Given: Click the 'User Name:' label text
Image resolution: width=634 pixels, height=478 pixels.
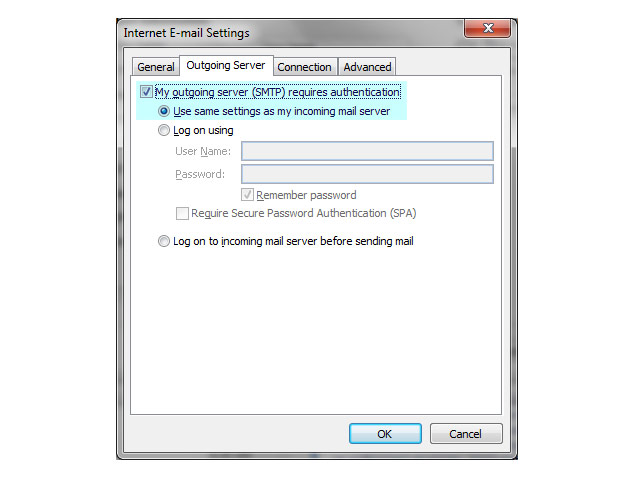Looking at the screenshot, I should 203,151.
